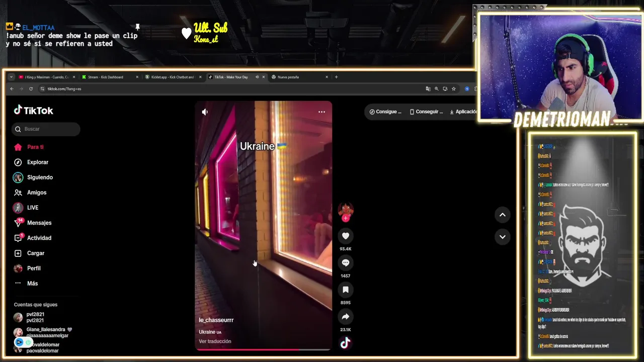Go to previous video with up chevron
This screenshot has height=362, width=644.
[x=502, y=215]
